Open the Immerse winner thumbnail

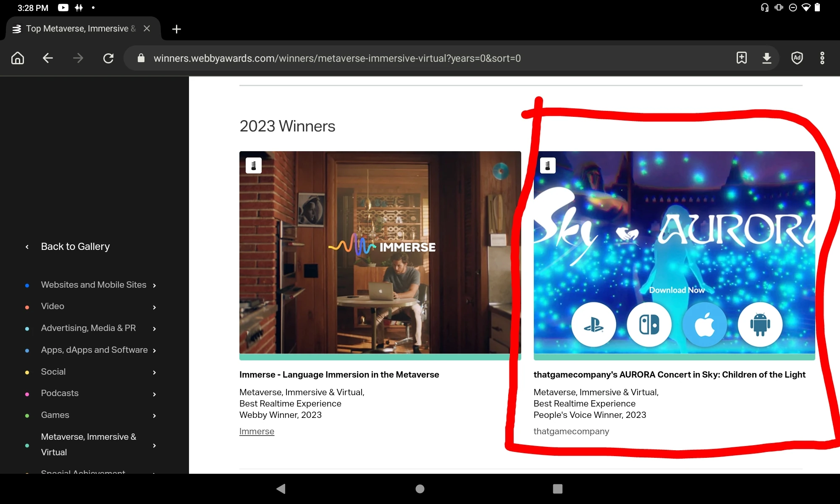(380, 252)
